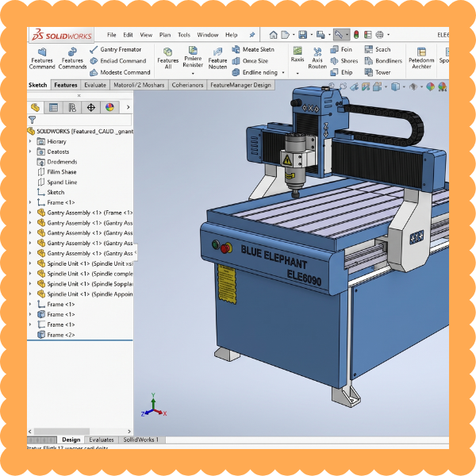Screen dimensions: 476x476
Task: Click the view orientation cube icon in viewport toolbar
Action: 395,86
